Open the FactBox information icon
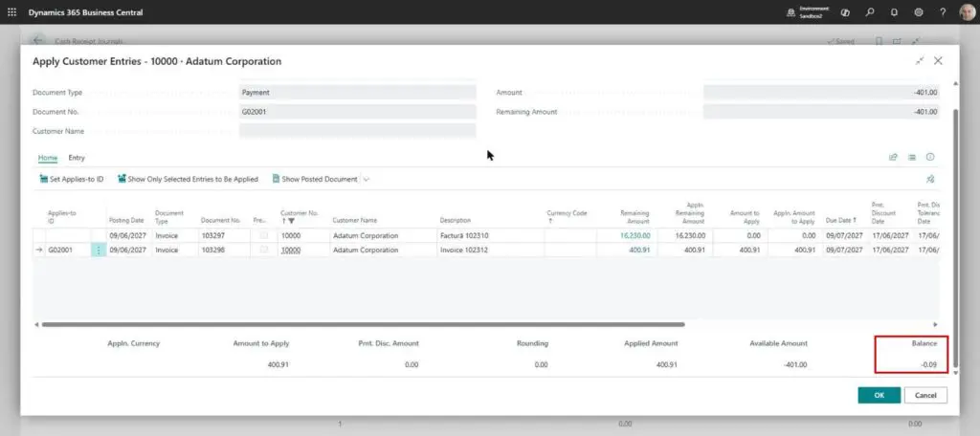Screen dimensions: 980x436 [x=930, y=157]
